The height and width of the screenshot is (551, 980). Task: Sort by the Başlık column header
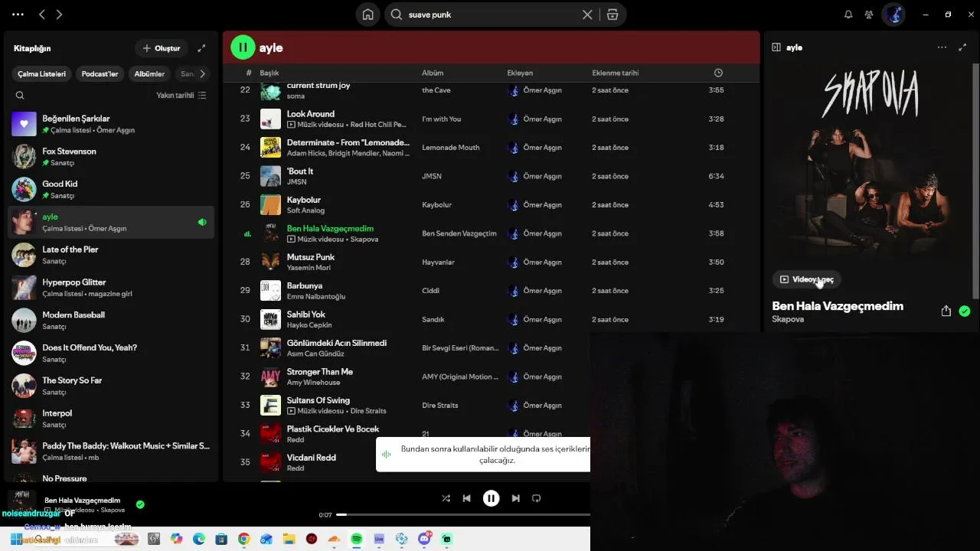point(269,73)
